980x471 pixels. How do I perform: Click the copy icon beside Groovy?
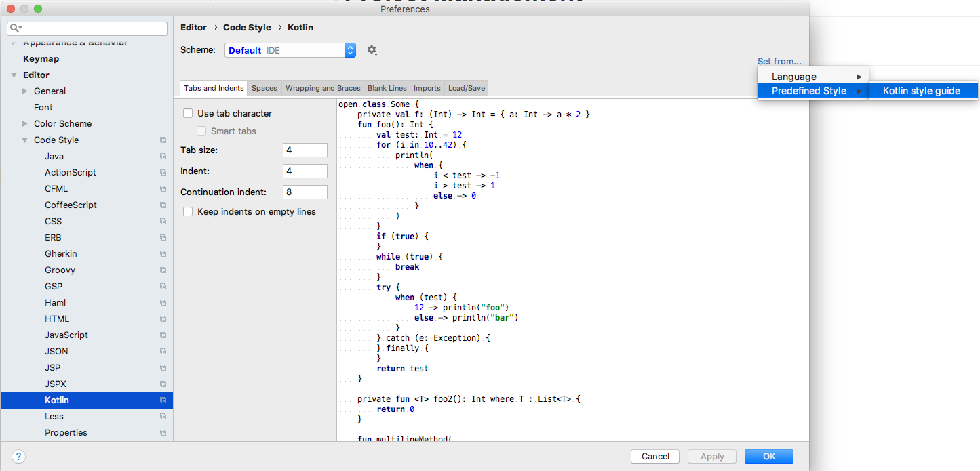(x=163, y=270)
